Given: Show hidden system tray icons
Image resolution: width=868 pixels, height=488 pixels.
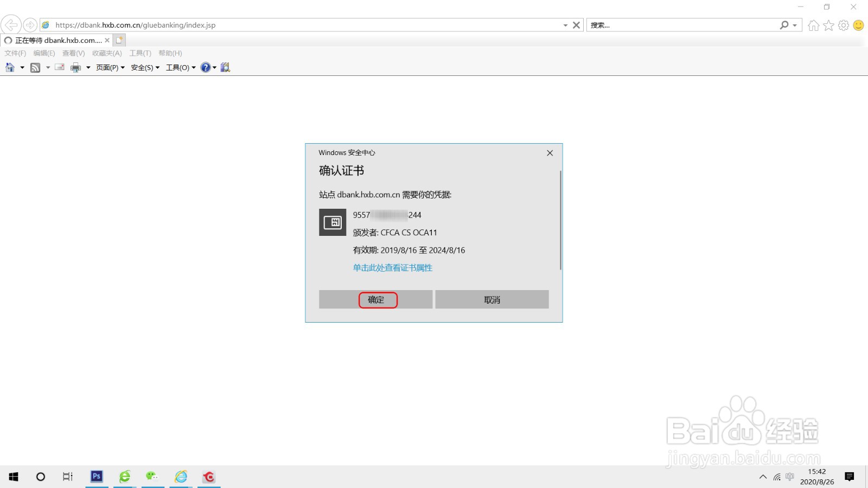Looking at the screenshot, I should pos(763,477).
